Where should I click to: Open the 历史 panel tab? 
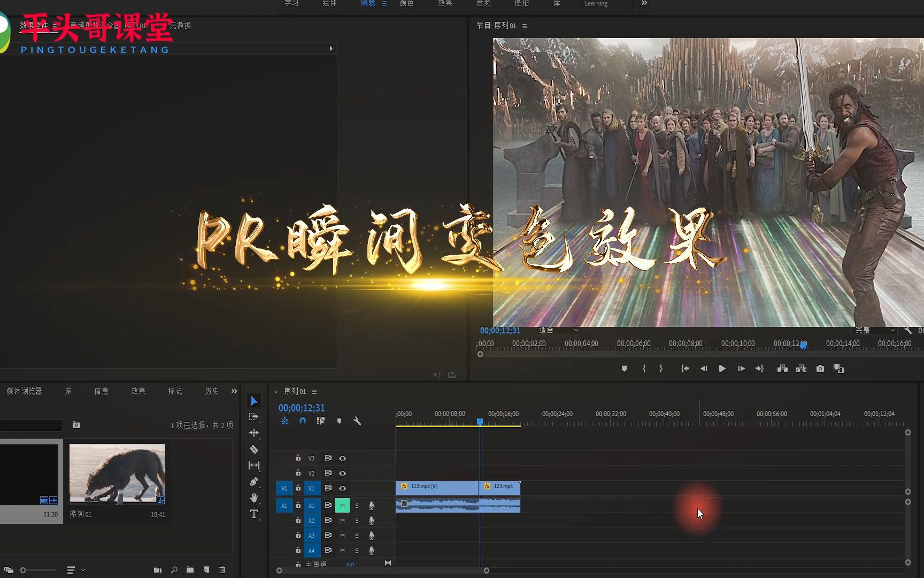(x=212, y=391)
